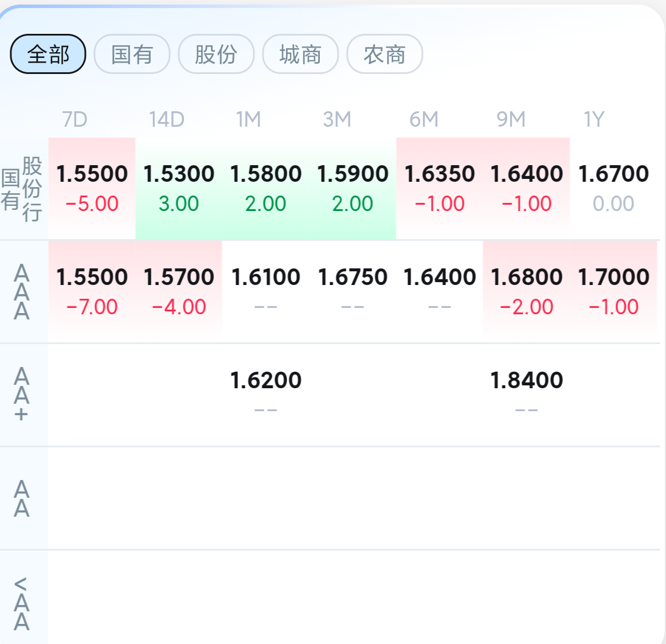The image size is (666, 644).
Task: Click the AA rating row label
Action: pyautogui.click(x=22, y=498)
